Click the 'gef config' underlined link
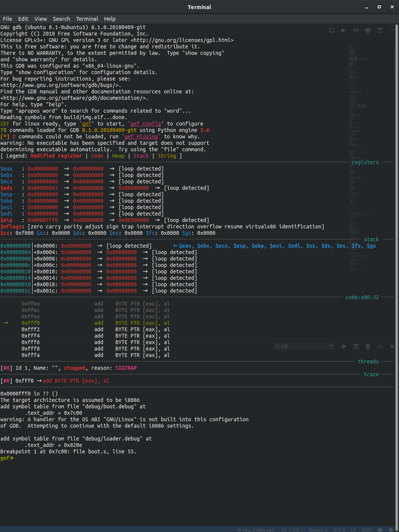Image resolution: width=399 pixels, height=532 pixels. (145, 124)
